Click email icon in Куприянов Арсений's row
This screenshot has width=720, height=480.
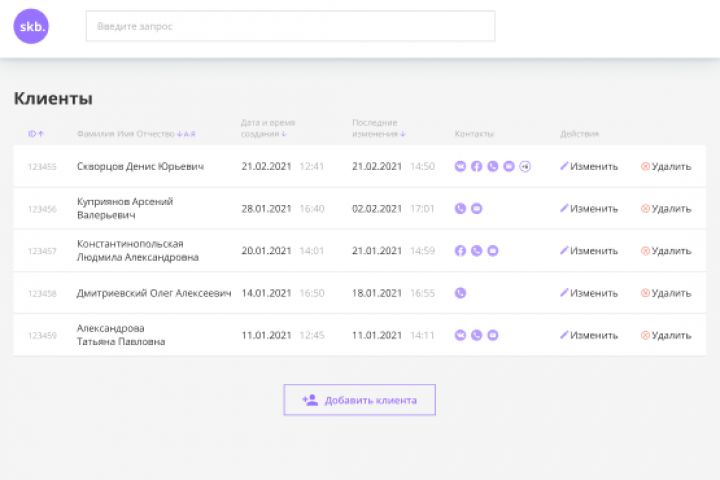point(476,209)
